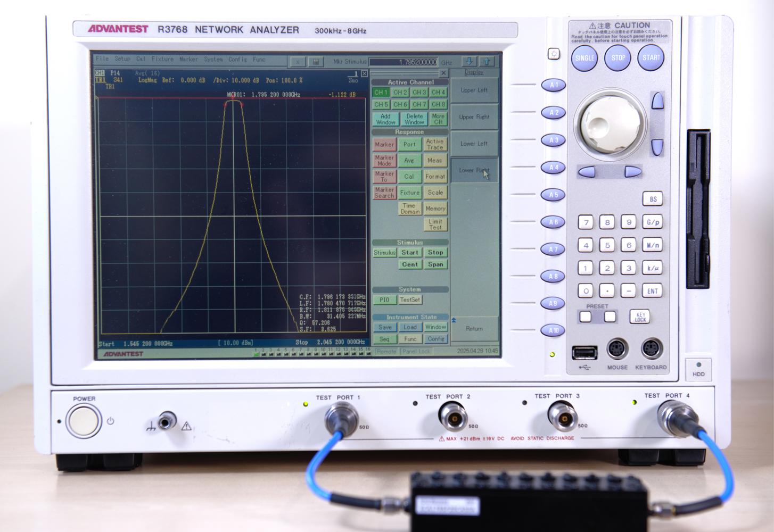Select Lower Left in the Display soft keys
Image resolution: width=774 pixels, height=532 pixels.
(474, 144)
